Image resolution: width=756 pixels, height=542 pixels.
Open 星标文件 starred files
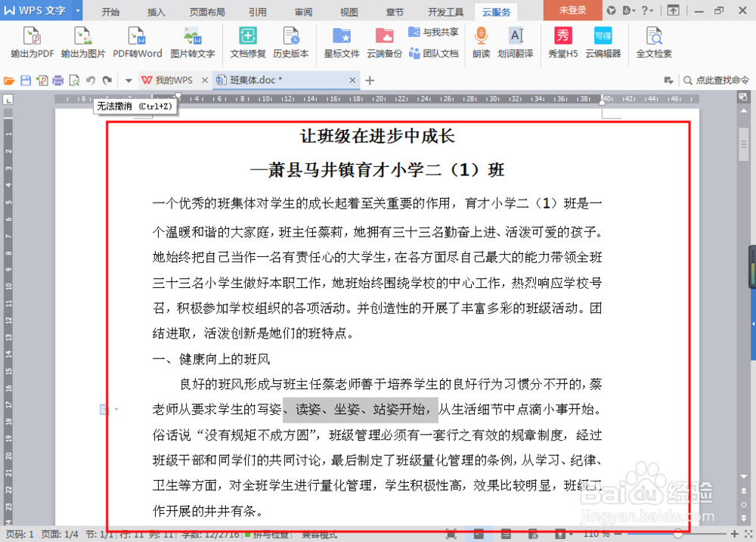coord(342,42)
